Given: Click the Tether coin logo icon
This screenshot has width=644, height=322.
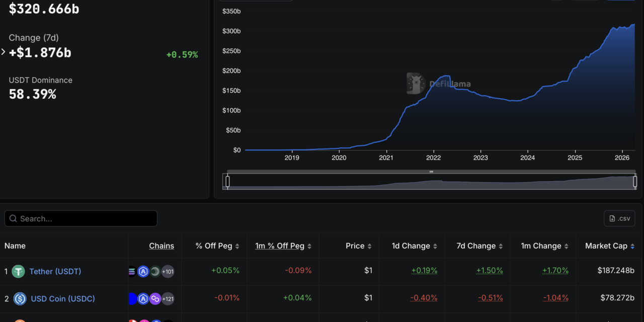Looking at the screenshot, I should tap(19, 271).
